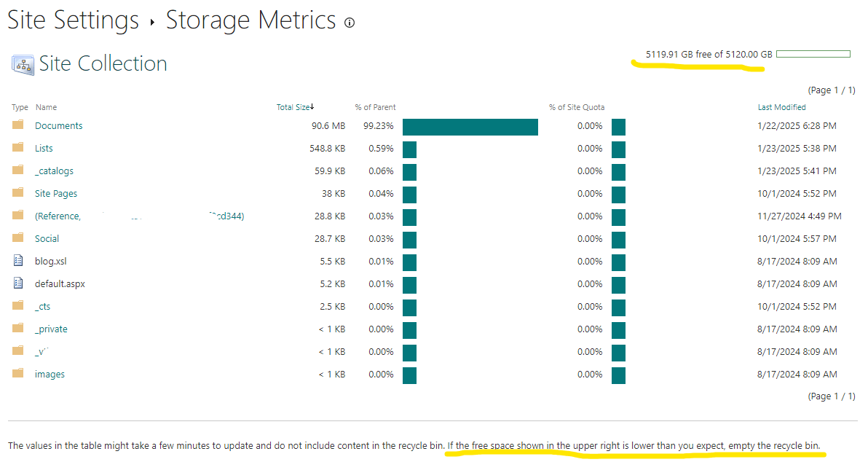The image size is (868, 462).
Task: Click the free storage quota bar
Action: point(813,54)
